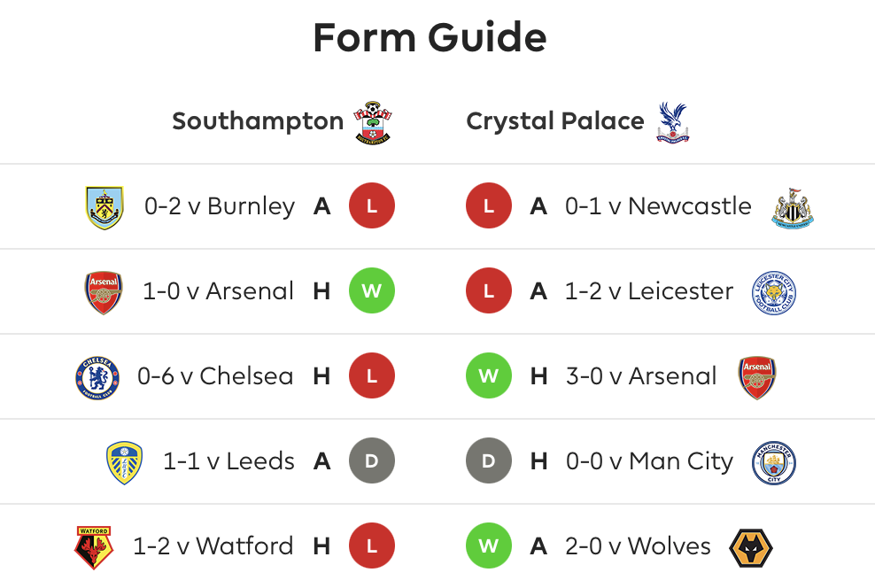Screen dimensions: 875x588
Task: Click the Manchester City crest
Action: click(x=774, y=462)
